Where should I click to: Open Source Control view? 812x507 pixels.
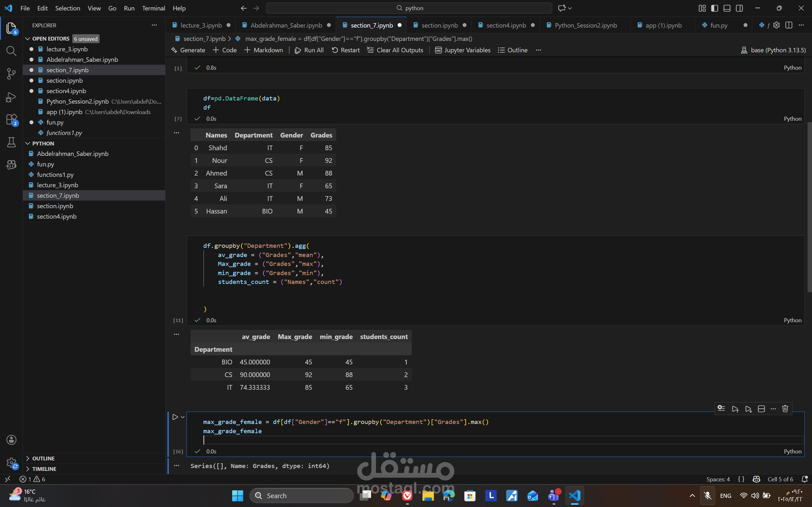(x=11, y=74)
